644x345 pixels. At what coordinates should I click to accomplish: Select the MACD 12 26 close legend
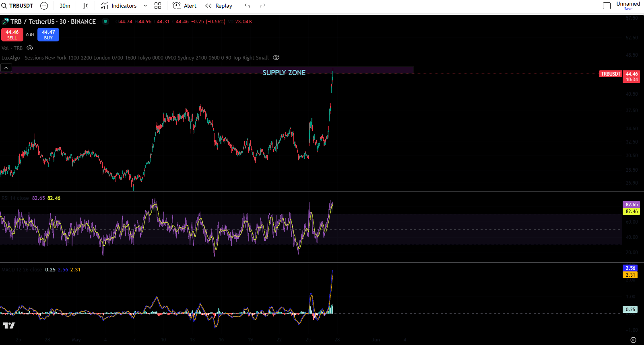click(22, 270)
